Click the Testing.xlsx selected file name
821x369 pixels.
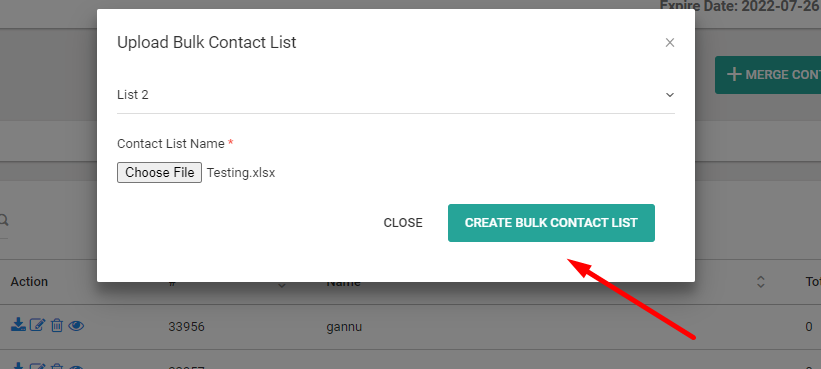pyautogui.click(x=241, y=173)
